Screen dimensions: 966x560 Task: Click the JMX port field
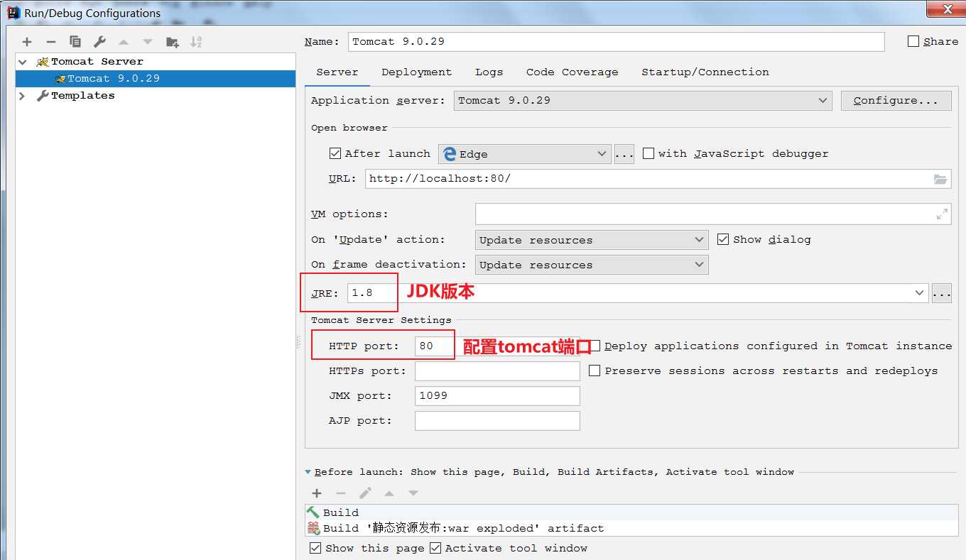497,395
